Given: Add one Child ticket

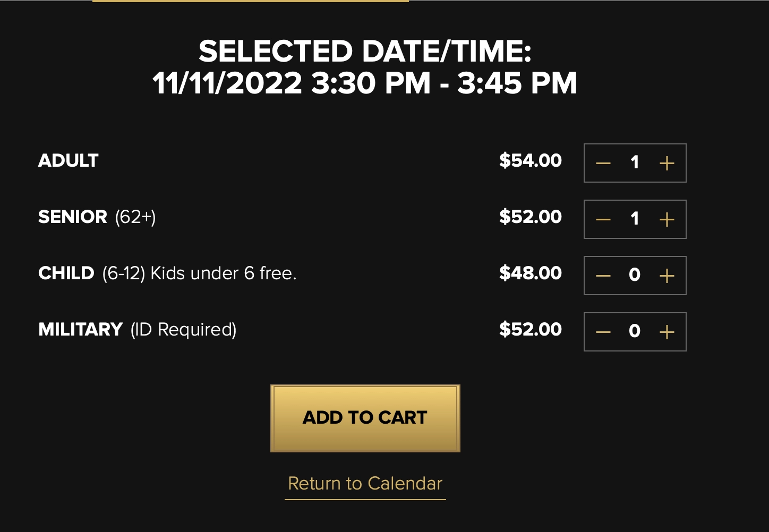Looking at the screenshot, I should pos(667,276).
